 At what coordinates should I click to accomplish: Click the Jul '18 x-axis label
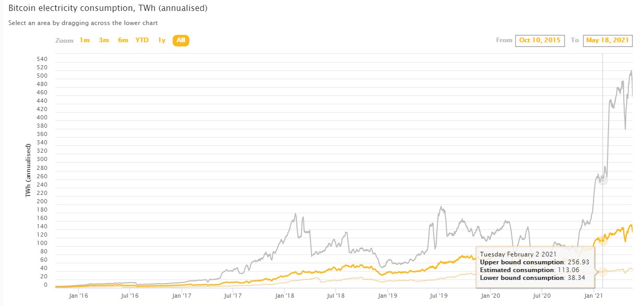click(x=336, y=296)
